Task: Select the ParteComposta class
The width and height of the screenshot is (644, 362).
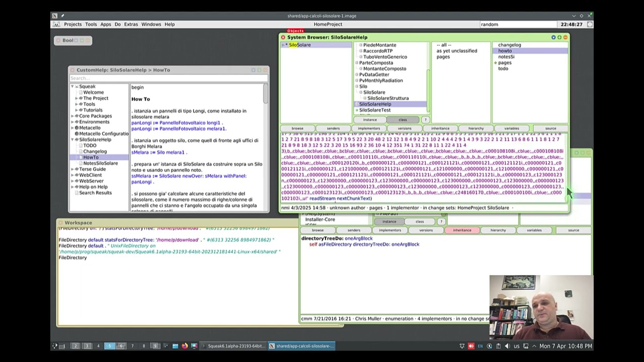Action: pos(376,63)
